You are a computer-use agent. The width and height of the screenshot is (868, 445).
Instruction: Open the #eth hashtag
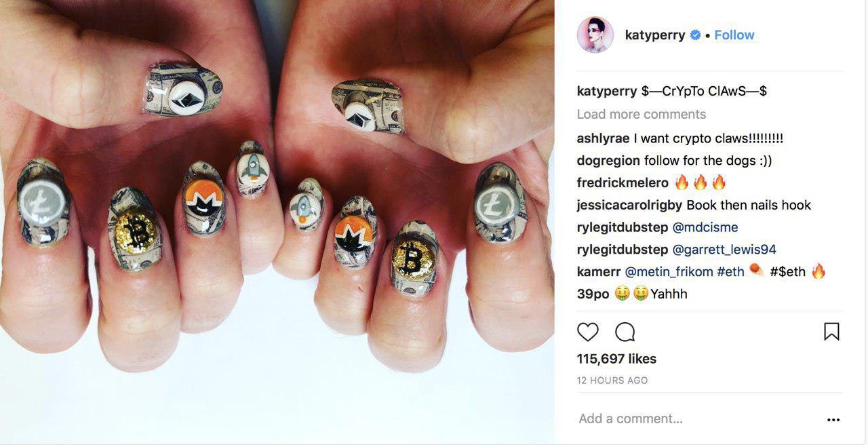point(730,272)
